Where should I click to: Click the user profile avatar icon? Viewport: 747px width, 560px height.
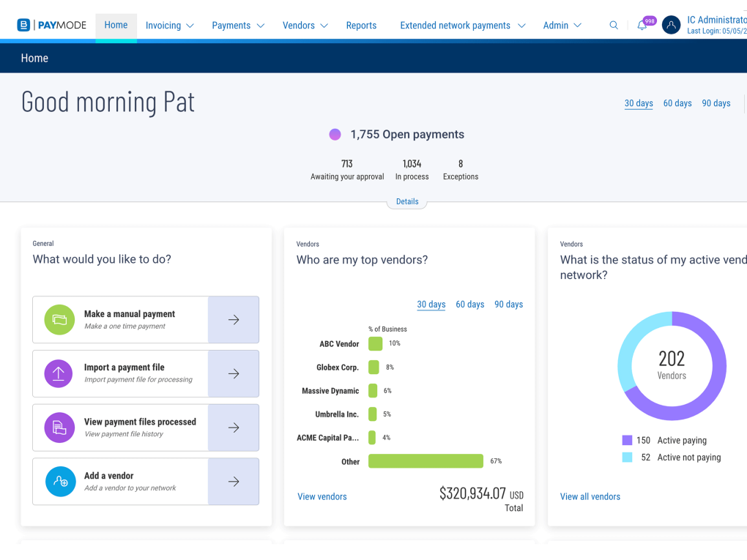[x=671, y=26]
